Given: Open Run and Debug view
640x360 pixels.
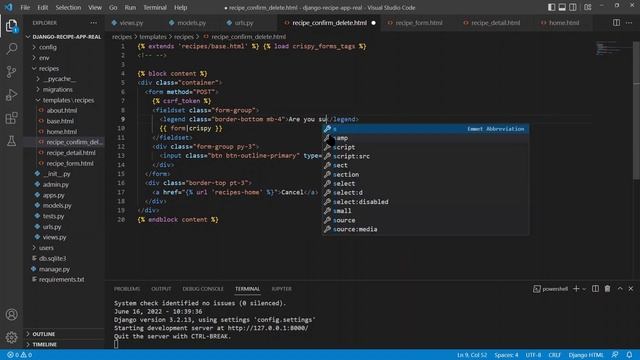Looking at the screenshot, I should tap(11, 95).
